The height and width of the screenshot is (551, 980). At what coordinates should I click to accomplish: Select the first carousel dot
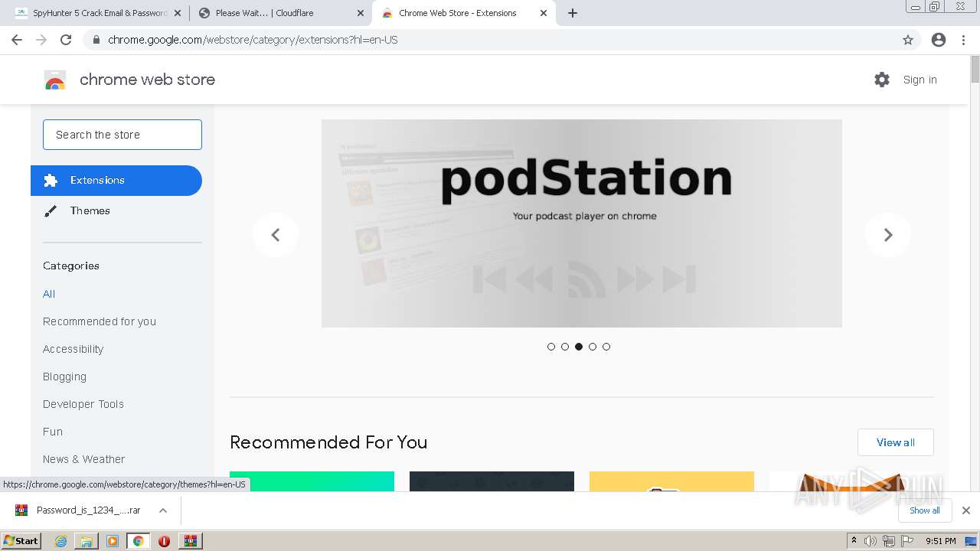pos(551,347)
